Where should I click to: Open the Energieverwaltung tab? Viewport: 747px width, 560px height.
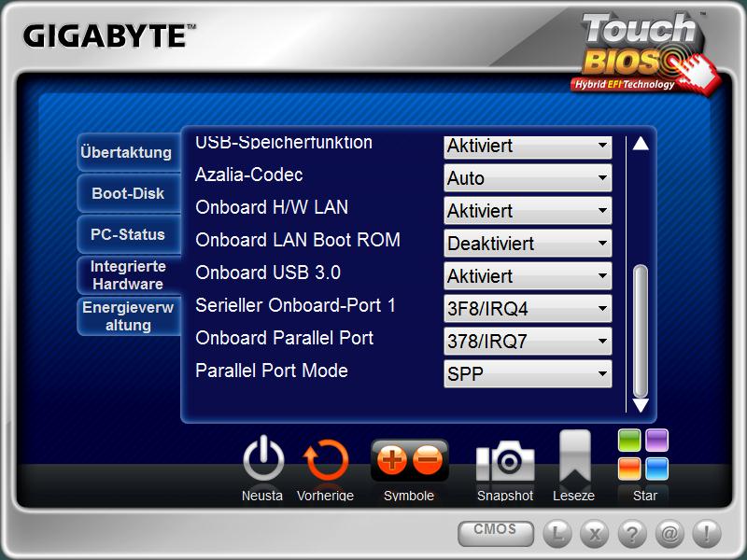pos(129,316)
